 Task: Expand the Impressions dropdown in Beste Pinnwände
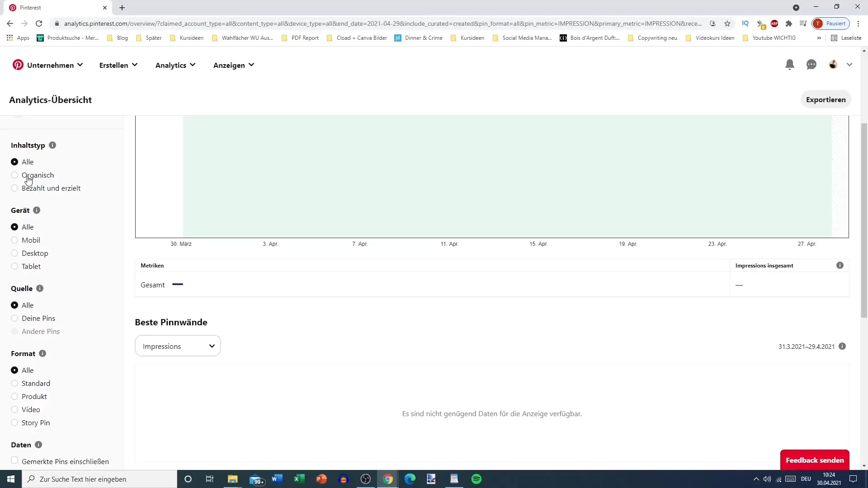[x=178, y=346]
